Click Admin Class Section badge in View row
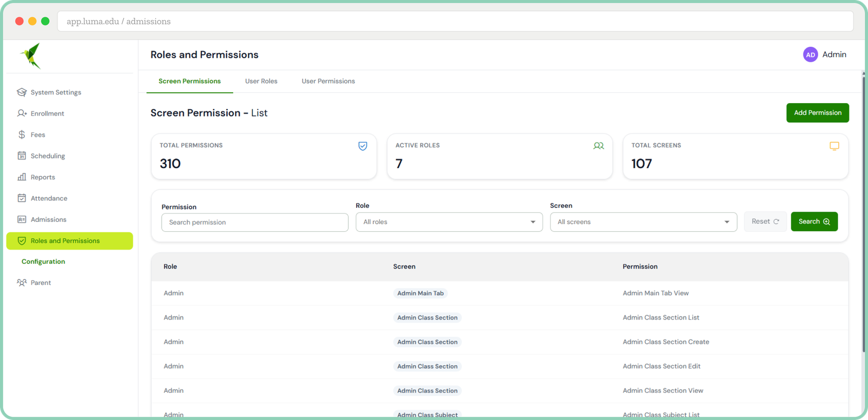Viewport: 868px width, 420px height. tap(427, 391)
